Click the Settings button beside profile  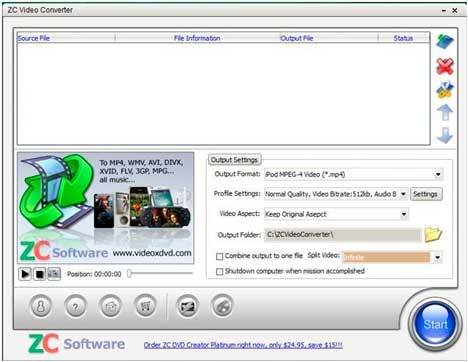tap(426, 194)
